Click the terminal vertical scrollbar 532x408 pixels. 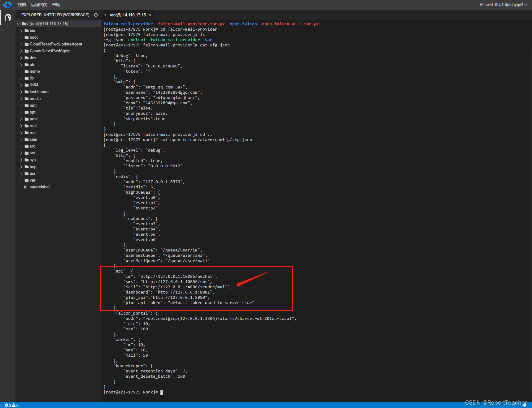pyautogui.click(x=530, y=223)
